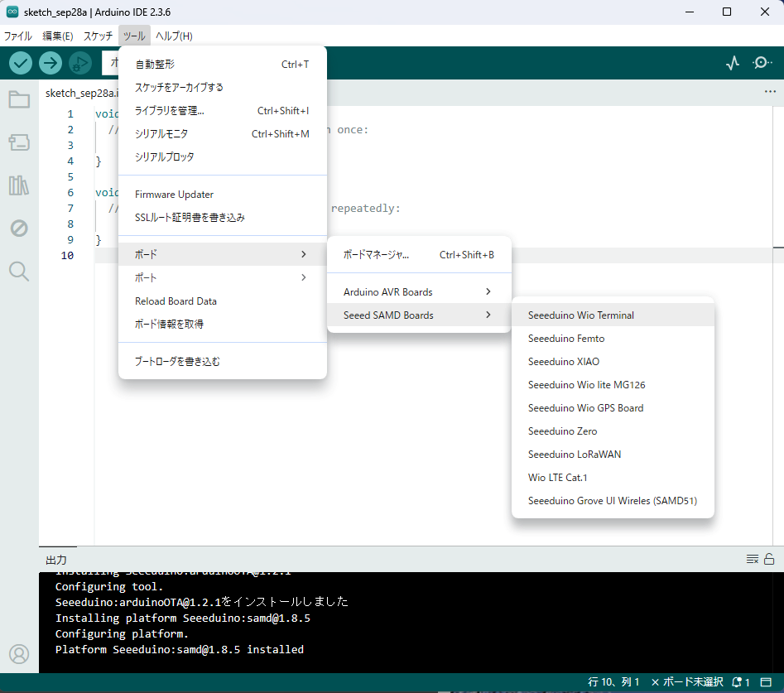Open the Serial Plotter waveform icon

click(x=733, y=63)
